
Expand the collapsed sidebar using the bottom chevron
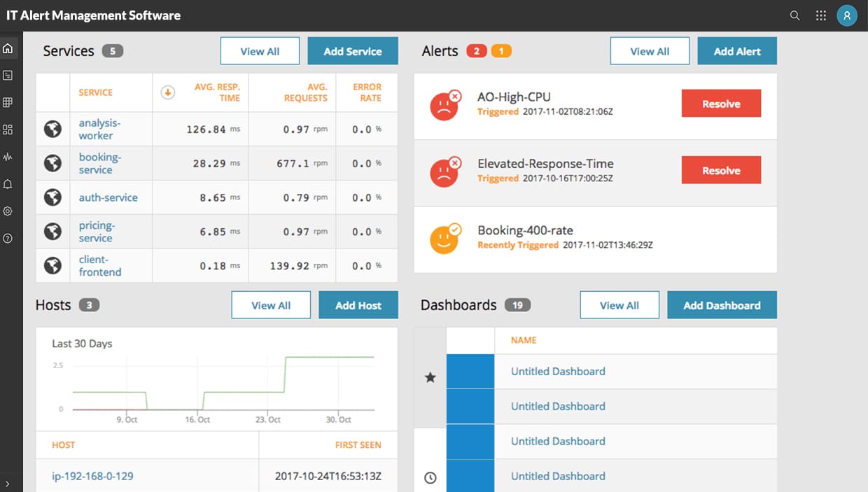[8, 482]
